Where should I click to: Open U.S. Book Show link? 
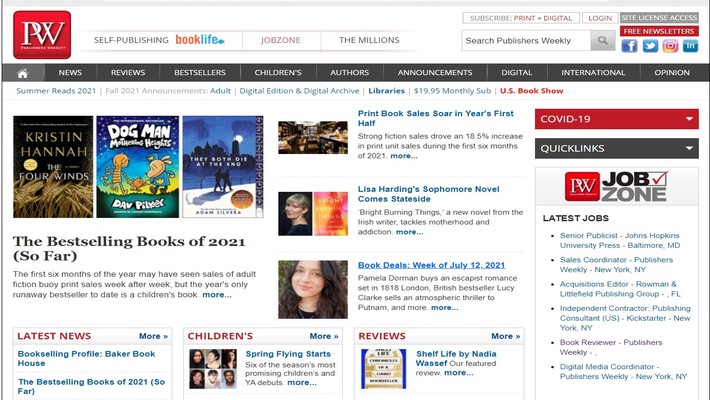532,91
